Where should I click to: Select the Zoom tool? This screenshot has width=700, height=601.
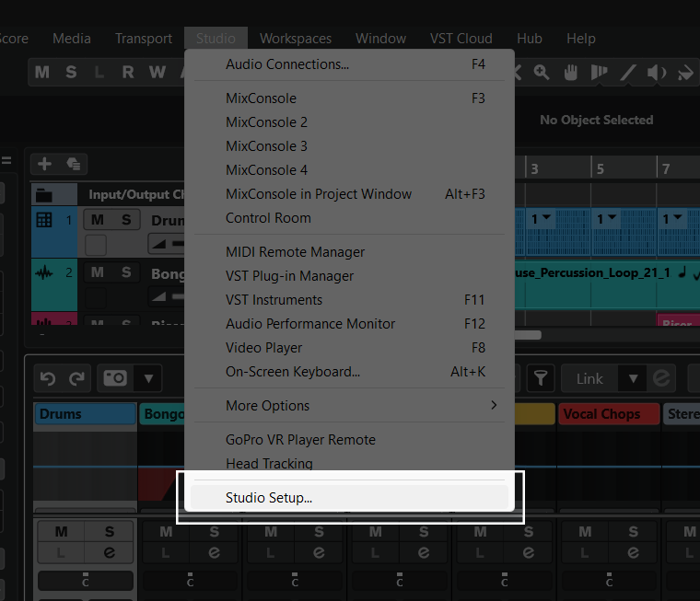[x=542, y=73]
